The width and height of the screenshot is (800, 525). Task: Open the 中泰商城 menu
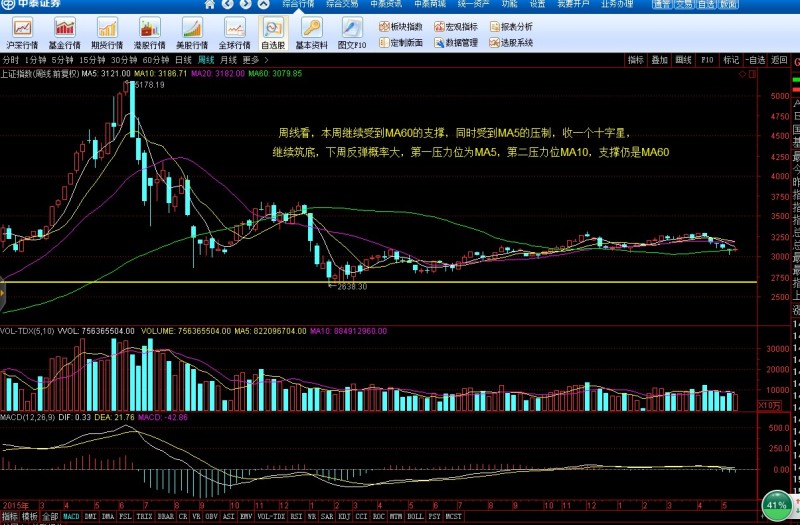430,4
